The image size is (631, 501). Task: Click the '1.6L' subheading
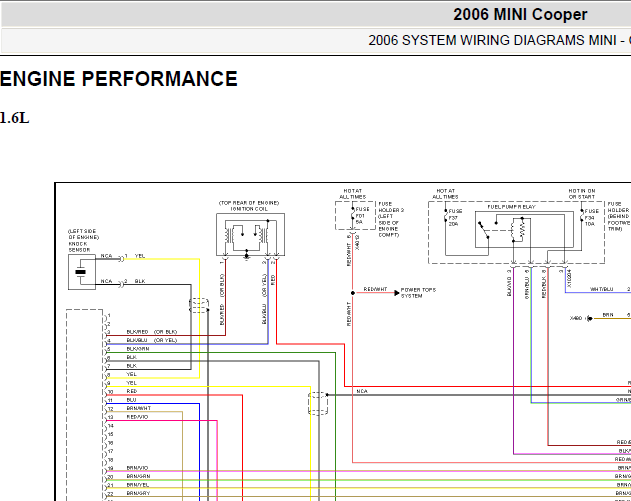pos(14,118)
